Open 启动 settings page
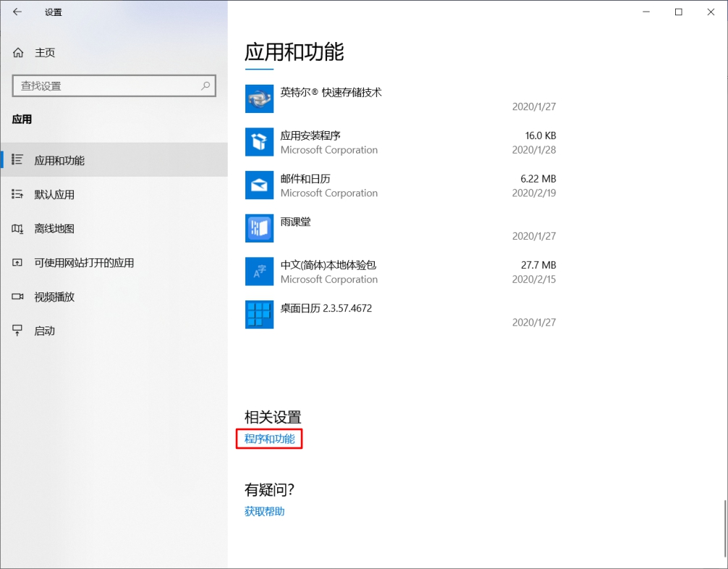 tap(114, 330)
